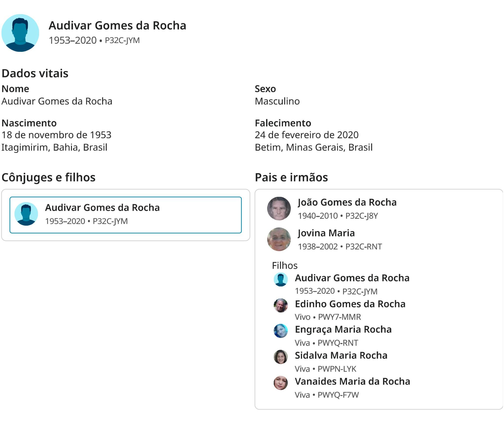Go to Sidalva Maria Rocha's name link

coord(341,355)
